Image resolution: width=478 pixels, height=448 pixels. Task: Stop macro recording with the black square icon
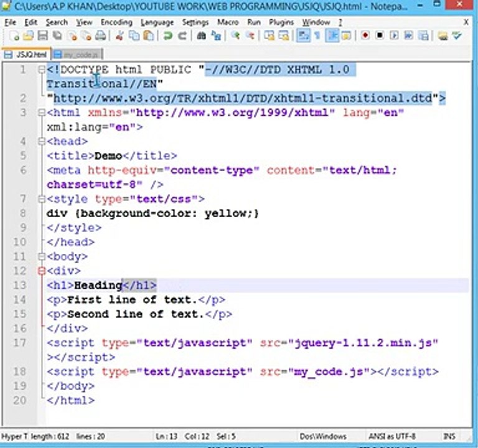380,35
